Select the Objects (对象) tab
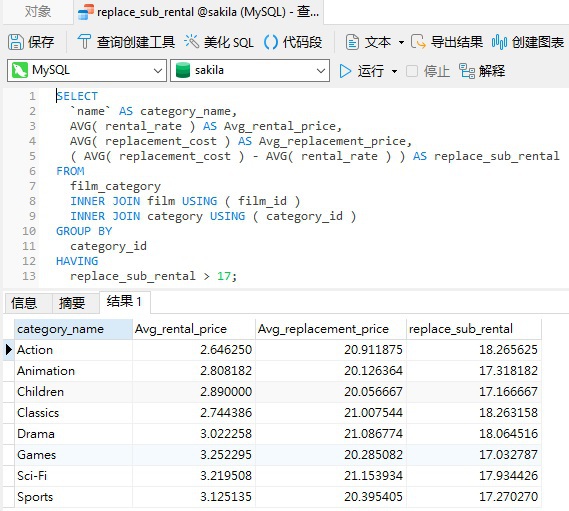This screenshot has width=569, height=511. [x=38, y=12]
